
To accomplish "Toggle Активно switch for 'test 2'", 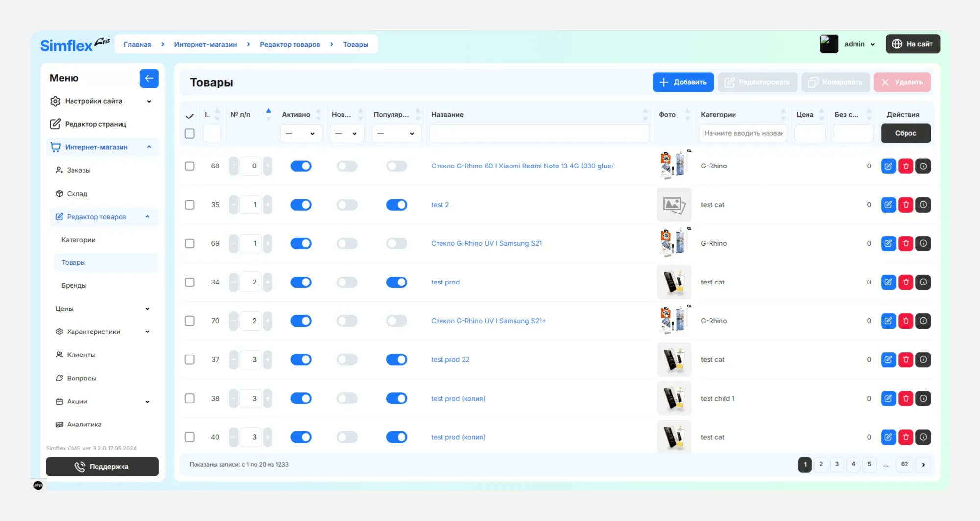I will point(301,205).
